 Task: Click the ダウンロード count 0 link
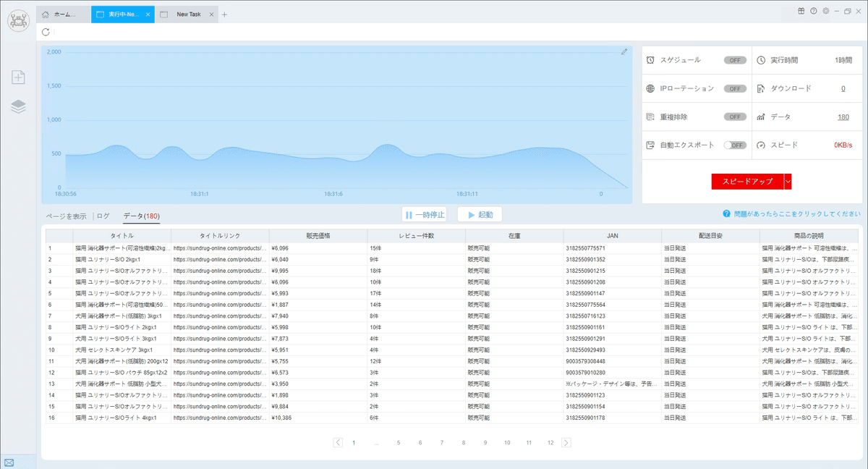(843, 88)
